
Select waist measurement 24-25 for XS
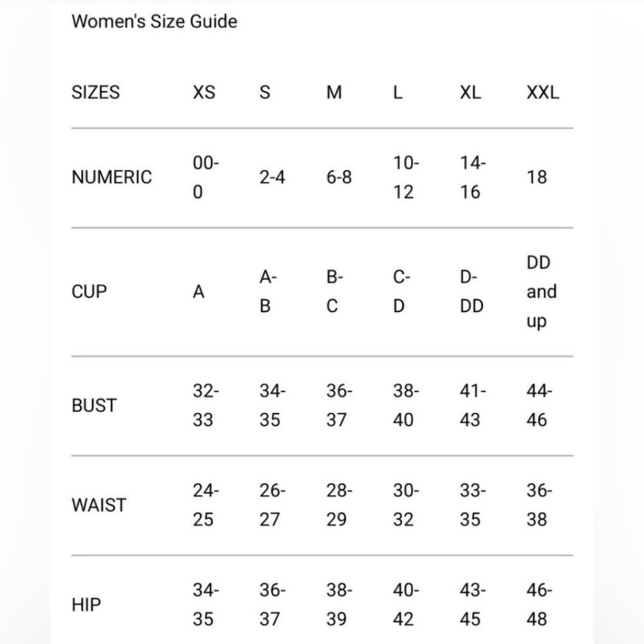[206, 506]
